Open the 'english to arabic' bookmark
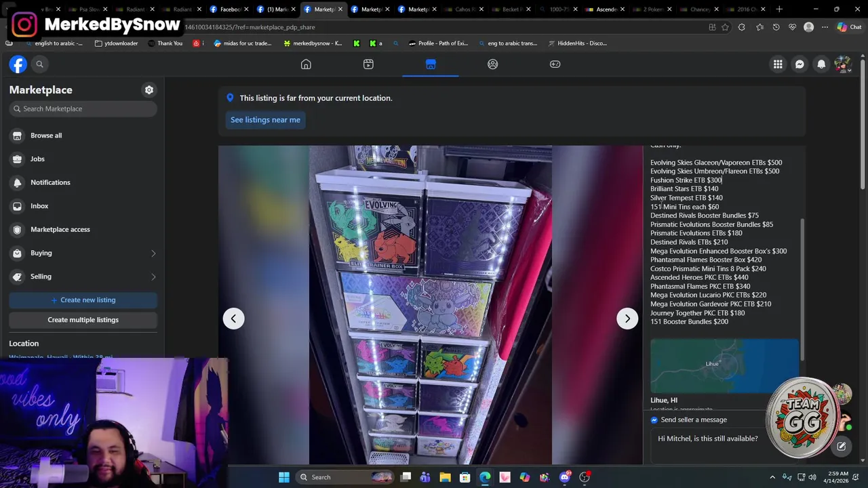The width and height of the screenshot is (868, 488). coord(54,43)
